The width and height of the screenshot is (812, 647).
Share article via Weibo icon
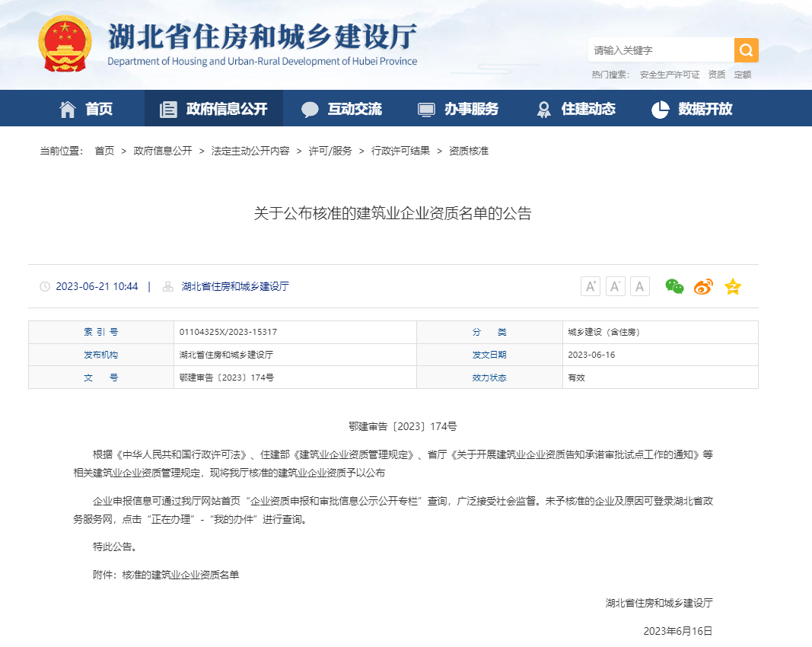(x=703, y=286)
